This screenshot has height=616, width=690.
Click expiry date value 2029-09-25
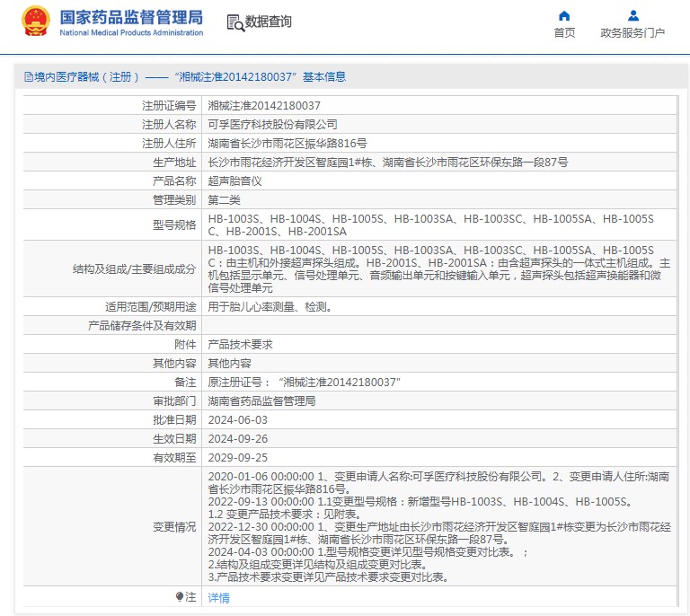(x=238, y=457)
